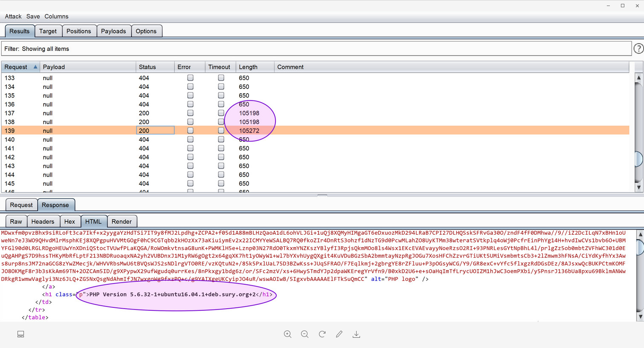Sort by the Length column header
644x348 pixels.
pos(255,67)
